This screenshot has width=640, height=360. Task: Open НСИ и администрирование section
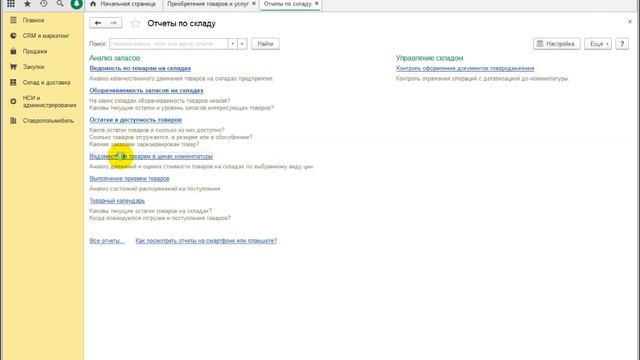coord(49,101)
